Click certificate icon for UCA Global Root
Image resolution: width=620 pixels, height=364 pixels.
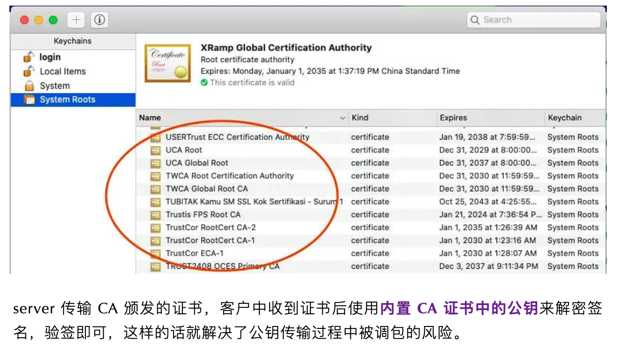coord(155,163)
